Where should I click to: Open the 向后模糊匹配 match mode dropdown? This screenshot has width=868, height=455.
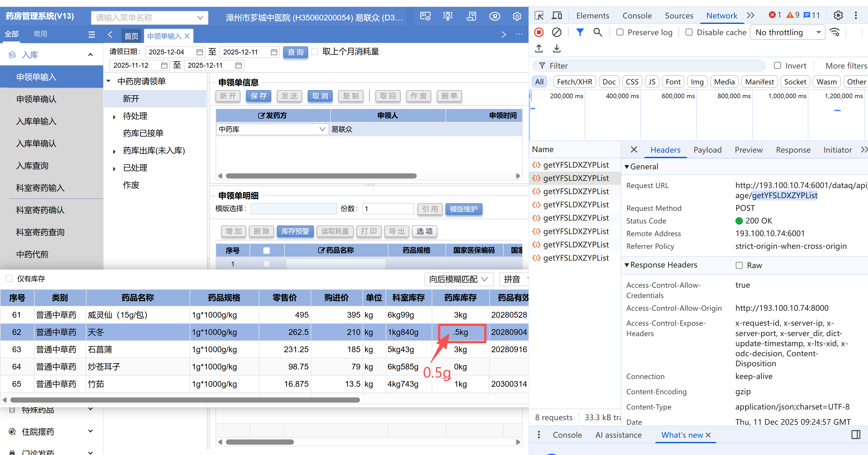pyautogui.click(x=458, y=279)
